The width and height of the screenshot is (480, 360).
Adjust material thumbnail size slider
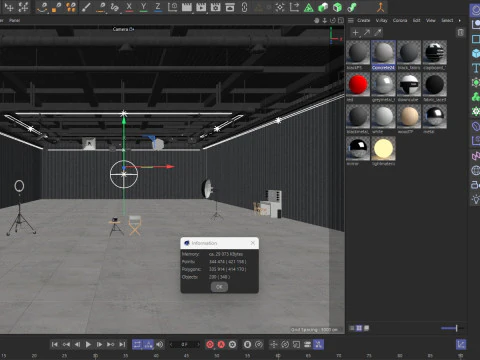click(x=452, y=328)
